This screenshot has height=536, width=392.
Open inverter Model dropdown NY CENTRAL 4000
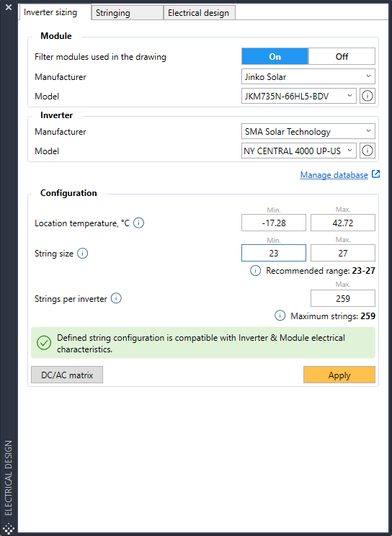click(299, 151)
